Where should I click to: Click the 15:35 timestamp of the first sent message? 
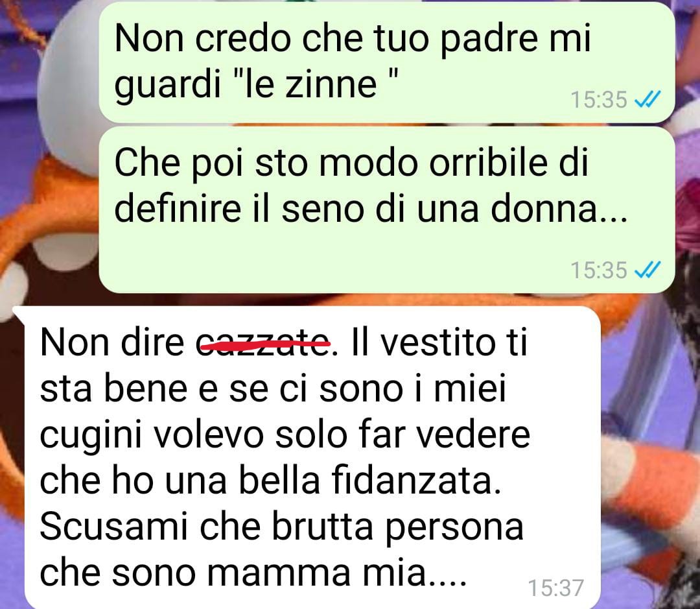point(599,99)
